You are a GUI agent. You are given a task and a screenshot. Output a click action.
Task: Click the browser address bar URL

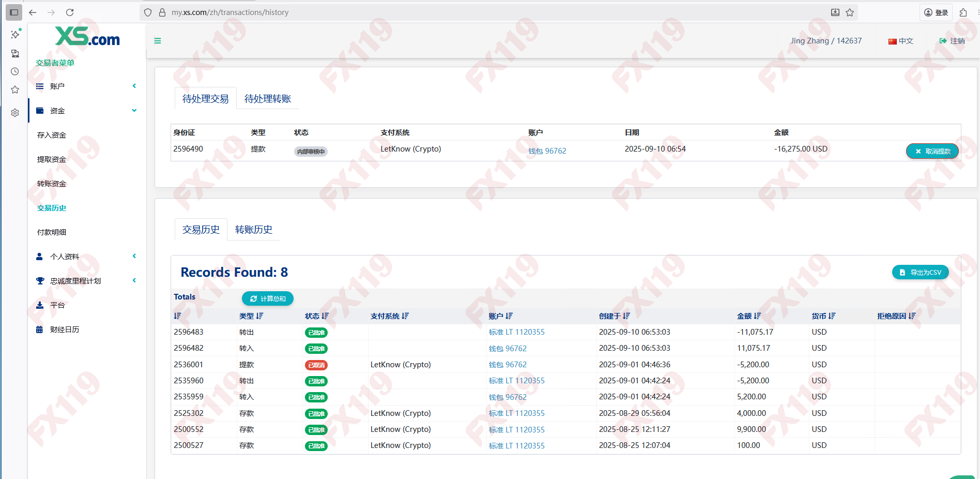(230, 12)
